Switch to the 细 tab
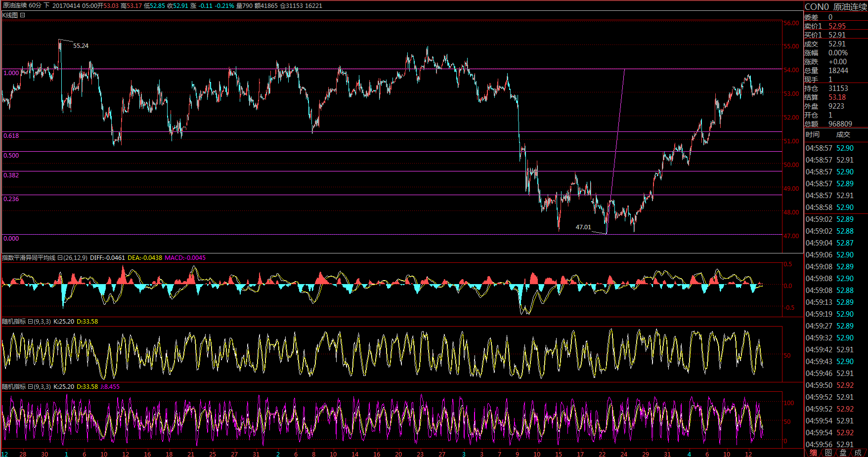 tap(813, 453)
